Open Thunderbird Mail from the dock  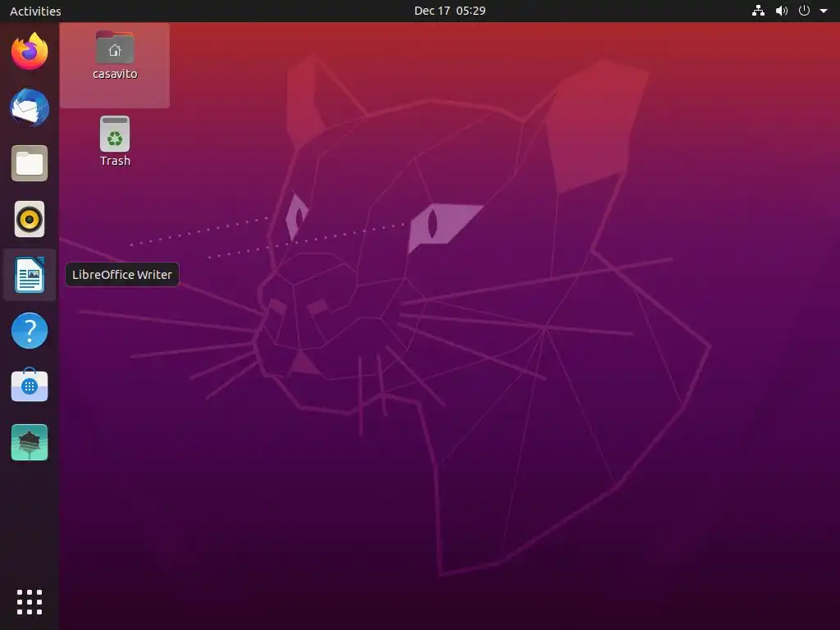click(x=30, y=107)
